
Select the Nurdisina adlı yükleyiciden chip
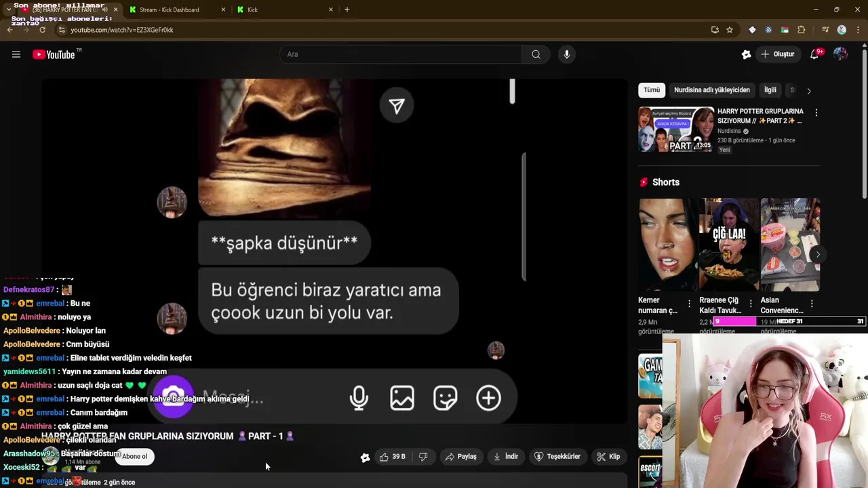(712, 90)
